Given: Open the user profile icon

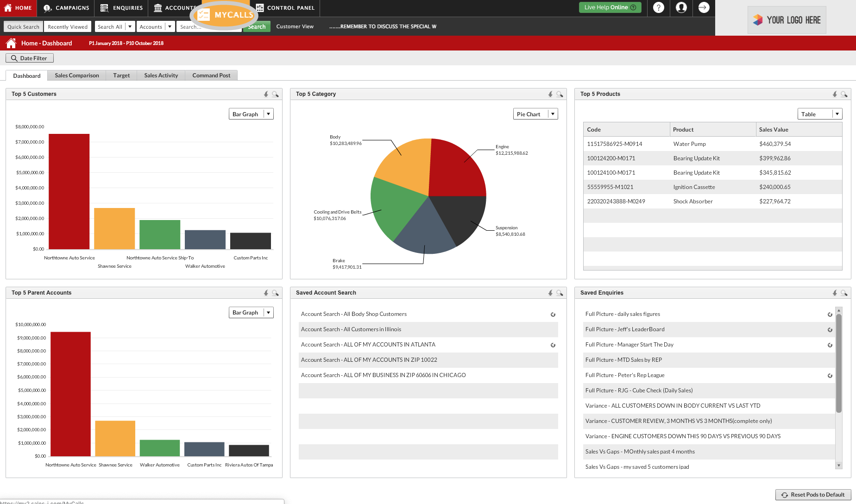Looking at the screenshot, I should (681, 7).
